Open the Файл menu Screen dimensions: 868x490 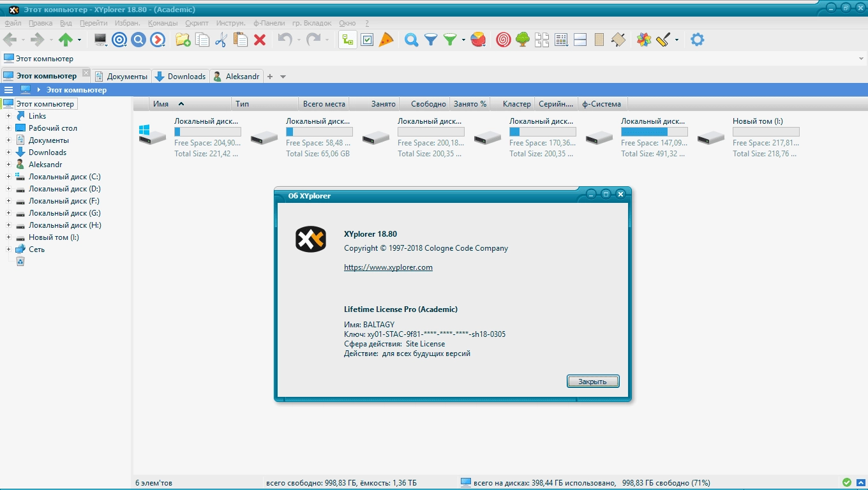coord(13,23)
